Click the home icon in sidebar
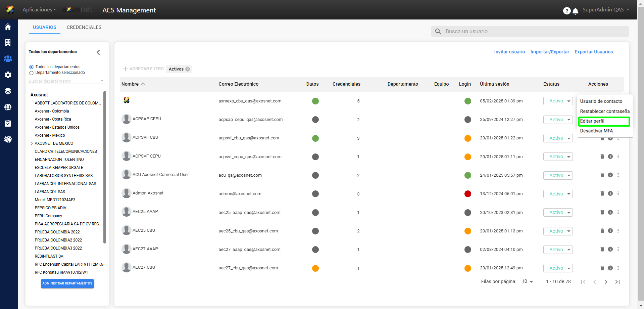 pyautogui.click(x=8, y=27)
